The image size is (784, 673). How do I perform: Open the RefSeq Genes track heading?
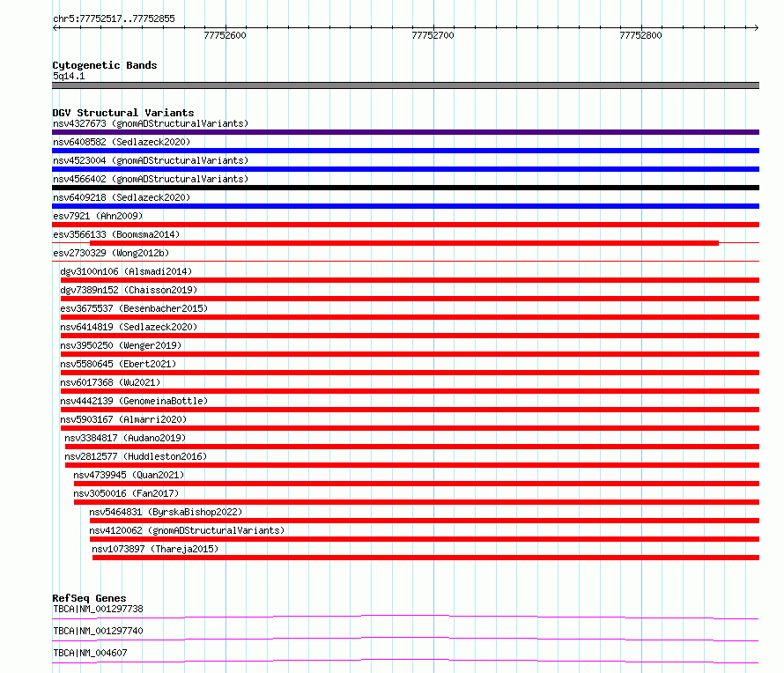coord(89,598)
